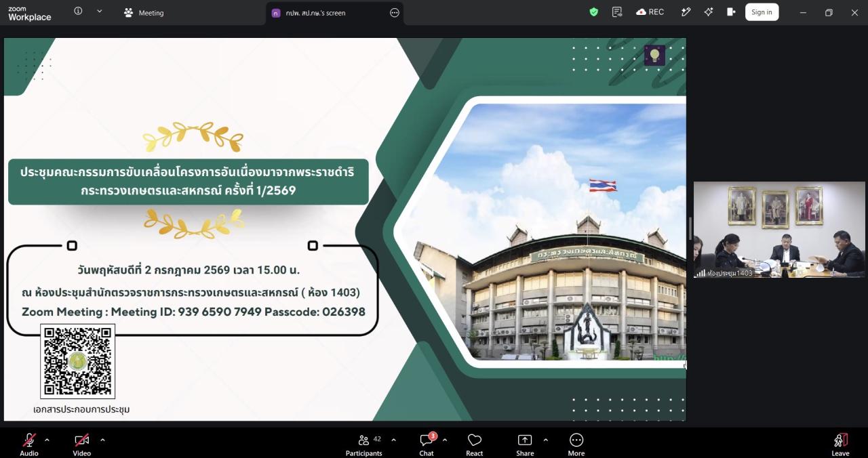Start camera with Video button

[82, 444]
